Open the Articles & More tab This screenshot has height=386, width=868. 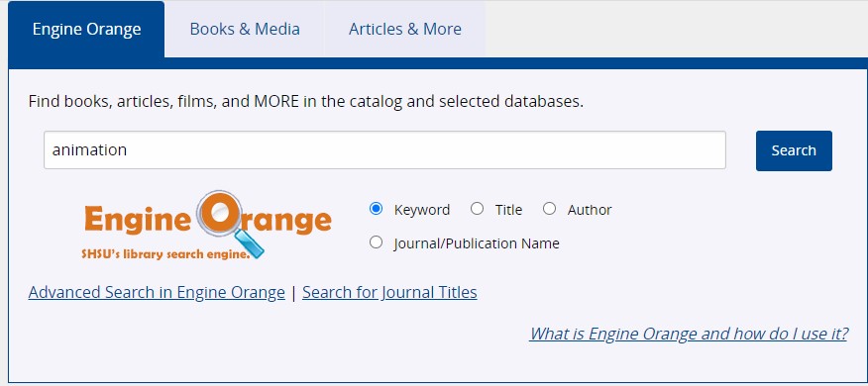click(405, 29)
